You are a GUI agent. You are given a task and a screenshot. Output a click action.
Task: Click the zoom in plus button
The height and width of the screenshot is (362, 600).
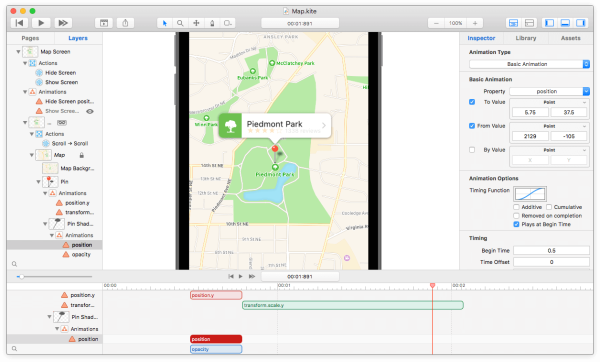click(x=475, y=23)
